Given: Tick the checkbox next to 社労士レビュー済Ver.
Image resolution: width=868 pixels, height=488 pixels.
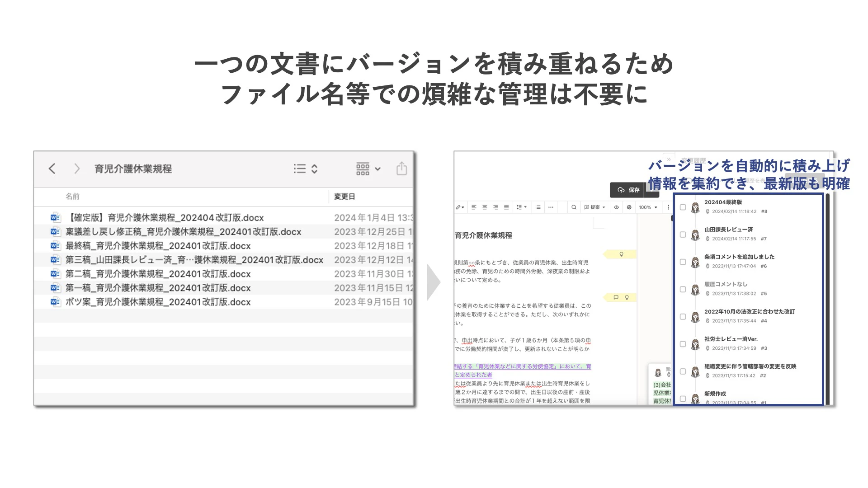Looking at the screenshot, I should pos(683,344).
